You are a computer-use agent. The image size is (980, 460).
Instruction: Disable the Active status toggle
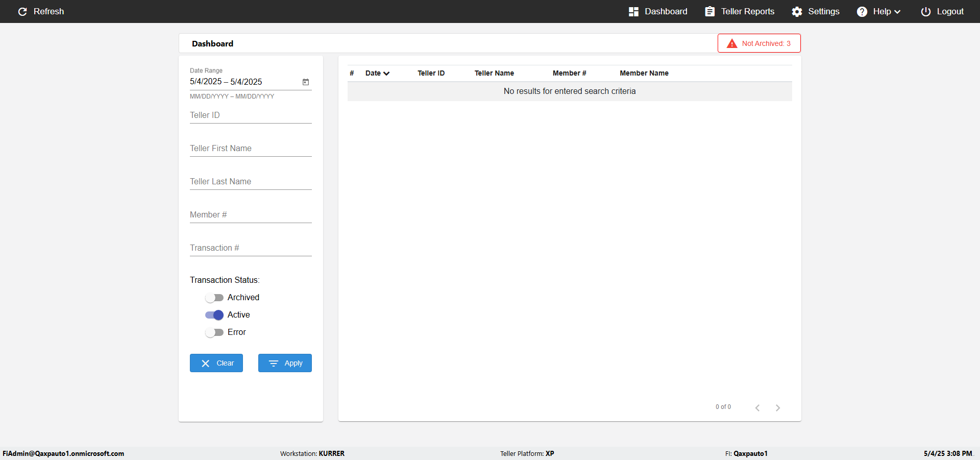click(x=214, y=315)
